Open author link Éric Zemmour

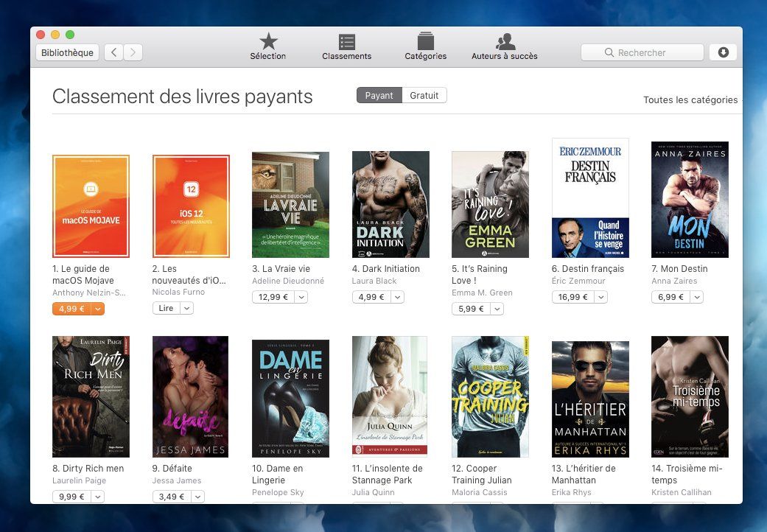[578, 281]
